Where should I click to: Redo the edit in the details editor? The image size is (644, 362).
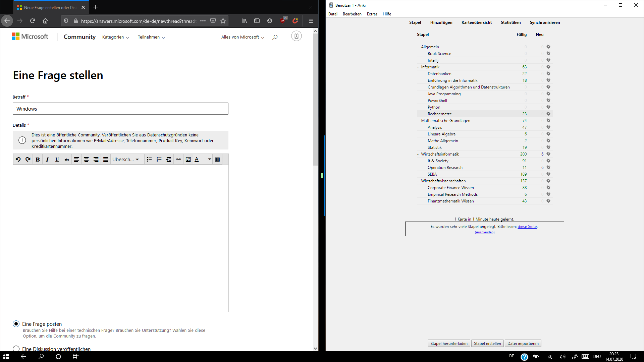[x=28, y=160]
